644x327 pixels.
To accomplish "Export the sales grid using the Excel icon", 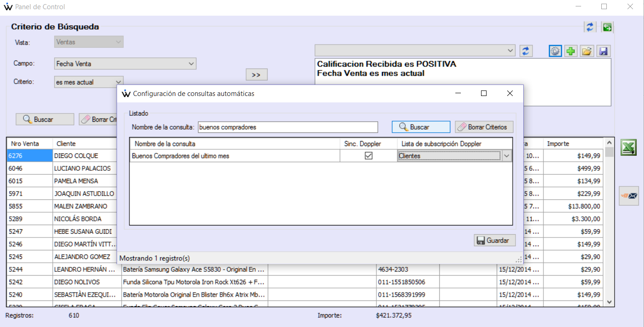I will (628, 148).
